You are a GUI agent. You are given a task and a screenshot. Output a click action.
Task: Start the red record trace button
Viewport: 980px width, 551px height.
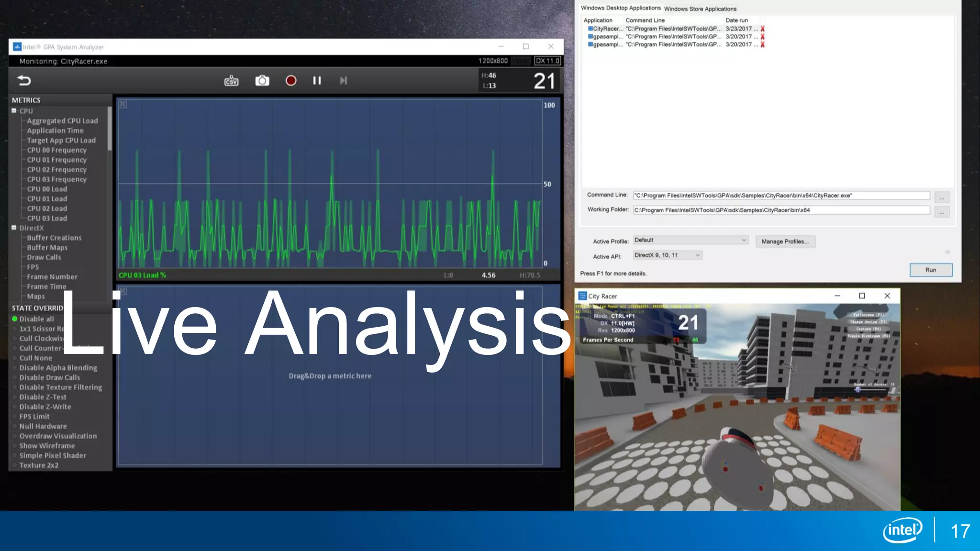pyautogui.click(x=290, y=80)
